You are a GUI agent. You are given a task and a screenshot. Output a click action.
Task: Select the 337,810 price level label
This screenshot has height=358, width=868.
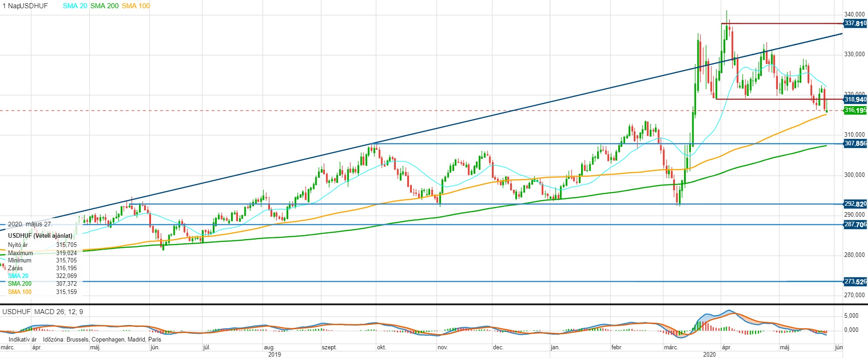(855, 23)
